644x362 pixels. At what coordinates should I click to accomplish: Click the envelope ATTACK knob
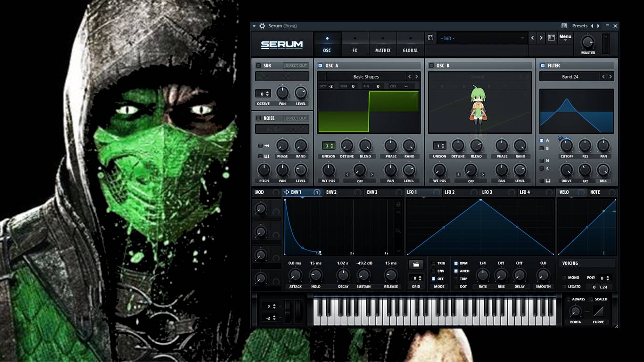tap(295, 275)
